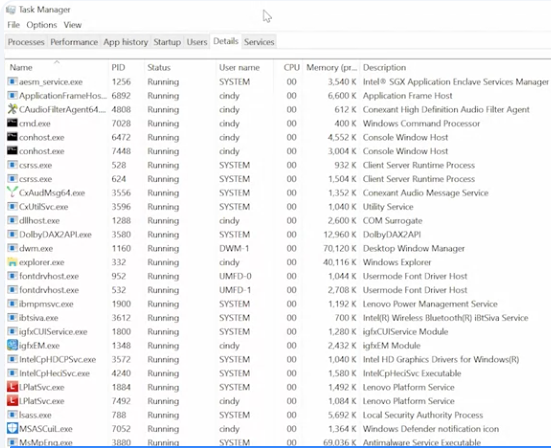Open the View menu
Image resolution: width=551 pixels, height=448 pixels.
[72, 25]
